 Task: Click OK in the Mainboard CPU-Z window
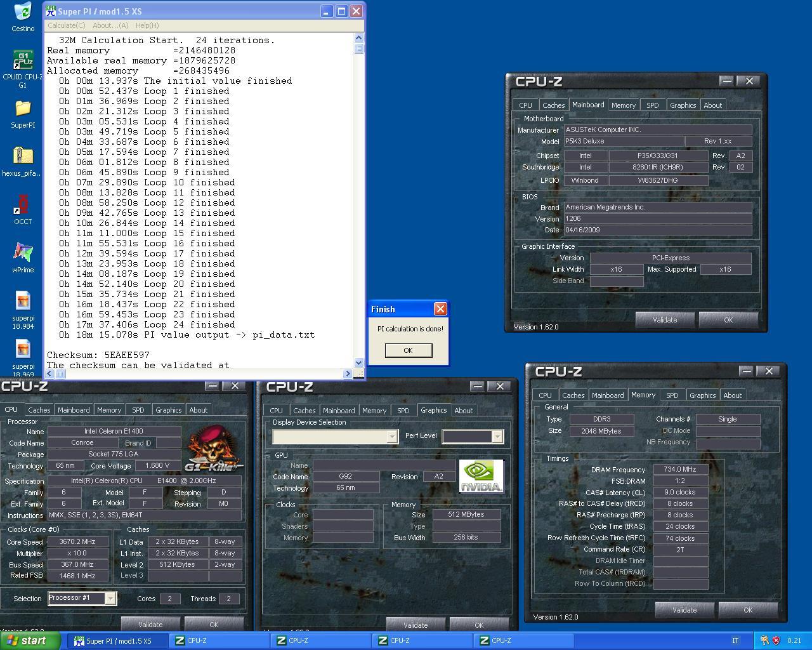click(728, 320)
